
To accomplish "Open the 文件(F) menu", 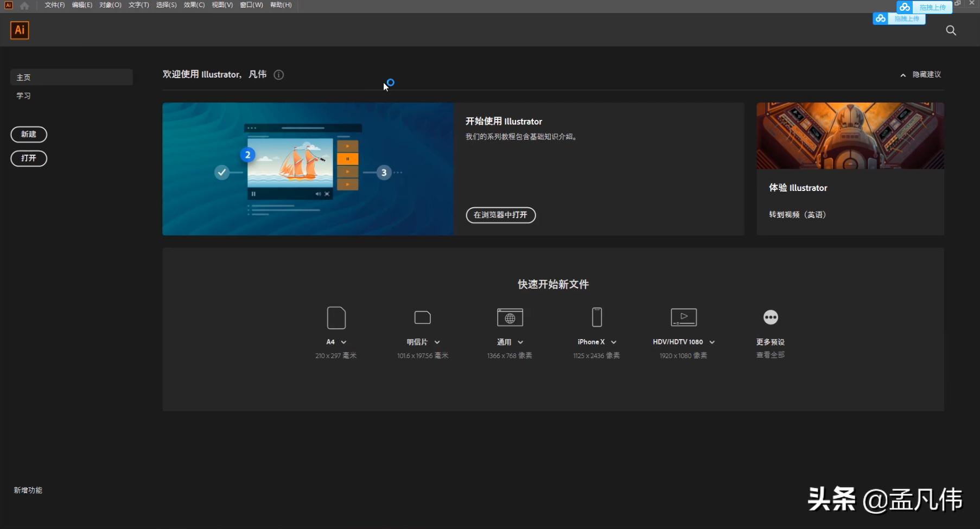I will pos(53,5).
